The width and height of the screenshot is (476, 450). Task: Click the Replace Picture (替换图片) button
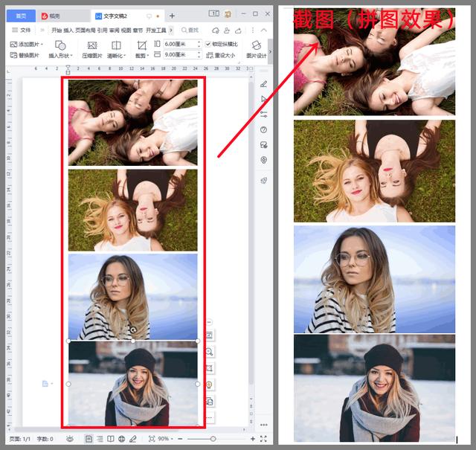[25, 55]
